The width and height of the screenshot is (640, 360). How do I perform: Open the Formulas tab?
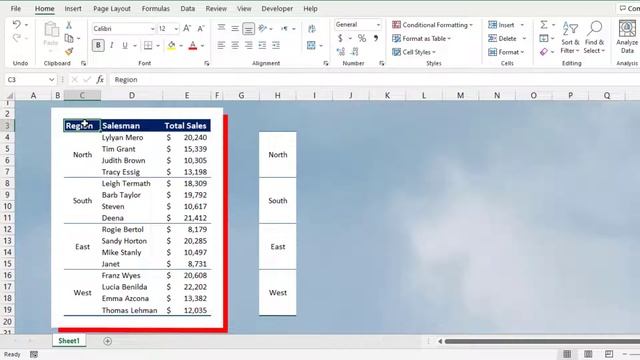tap(156, 9)
